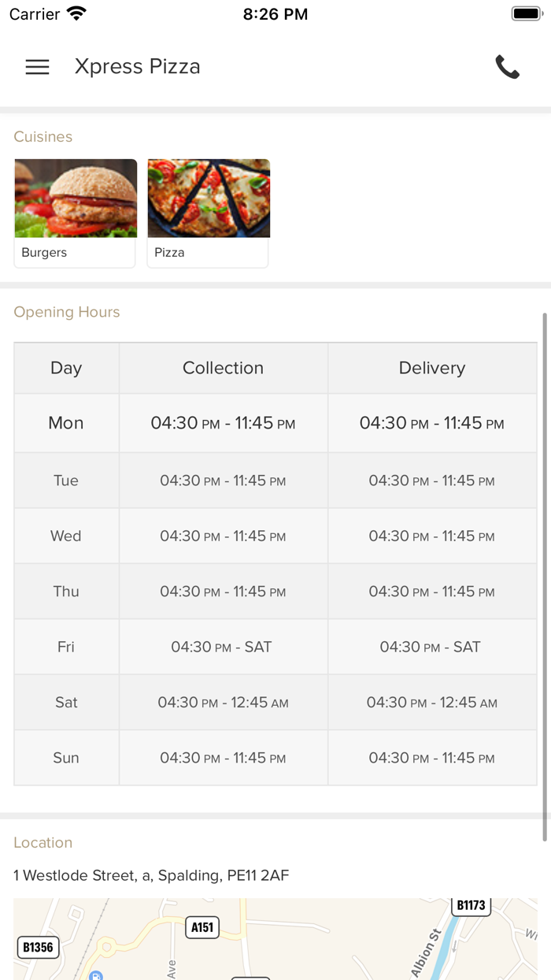Tap the restaurant address text

click(151, 875)
